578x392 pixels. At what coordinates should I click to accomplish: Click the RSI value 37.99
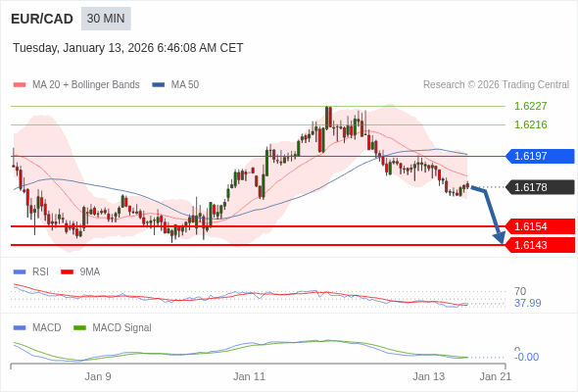coord(527,303)
